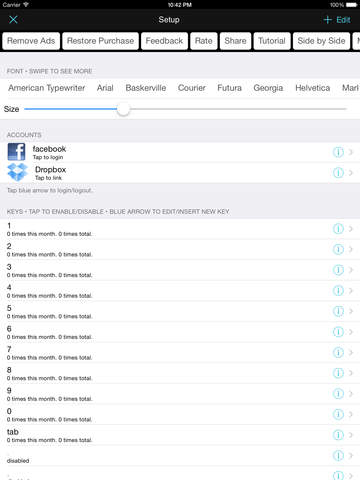This screenshot has width=360, height=480.
Task: Tap facebook 'Tap to login' text
Action: [x=48, y=157]
